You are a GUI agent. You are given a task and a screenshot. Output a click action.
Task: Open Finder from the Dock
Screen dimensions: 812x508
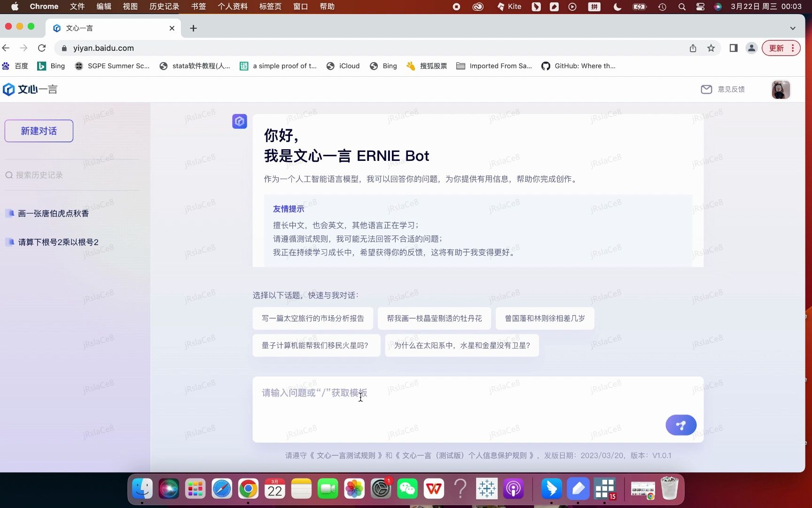pos(142,489)
